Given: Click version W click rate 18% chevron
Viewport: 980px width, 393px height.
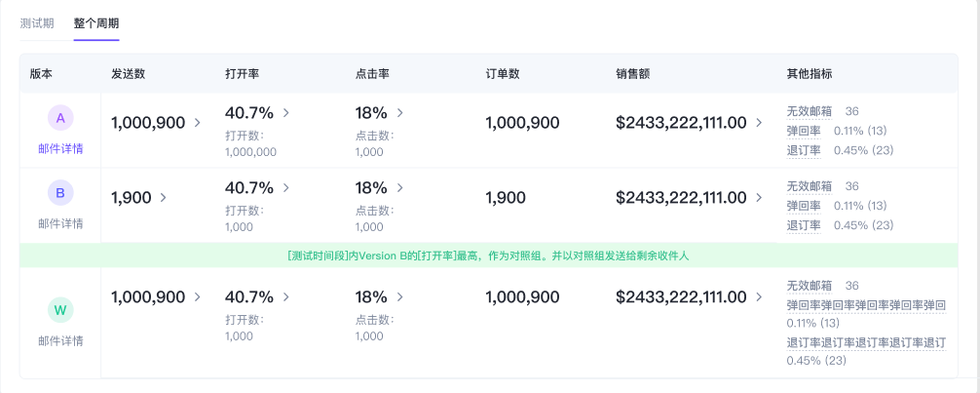Looking at the screenshot, I should (x=399, y=297).
